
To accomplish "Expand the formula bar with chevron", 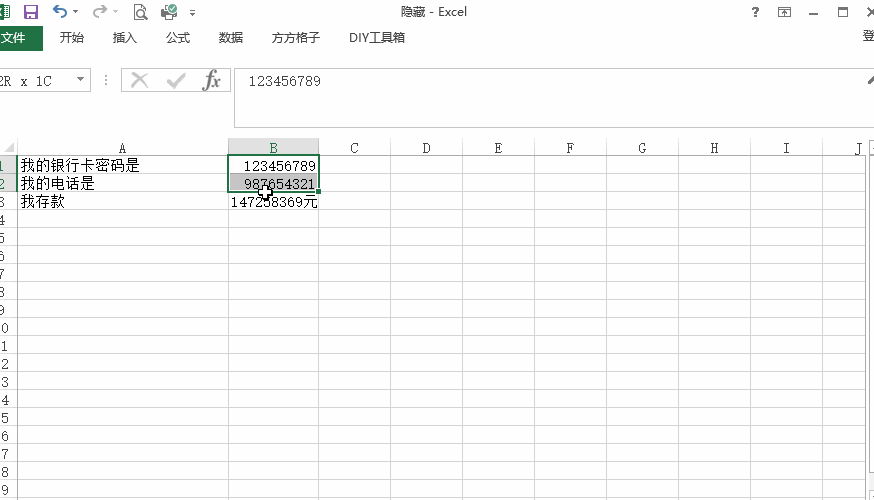I will click(x=869, y=81).
